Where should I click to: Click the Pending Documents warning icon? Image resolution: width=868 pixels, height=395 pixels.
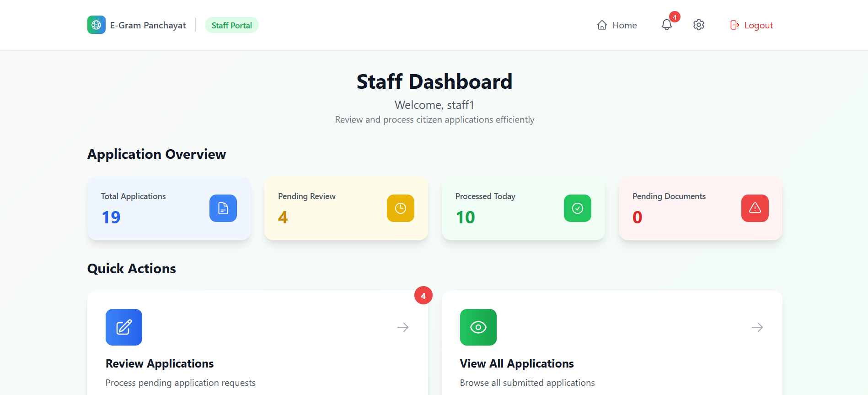click(755, 208)
